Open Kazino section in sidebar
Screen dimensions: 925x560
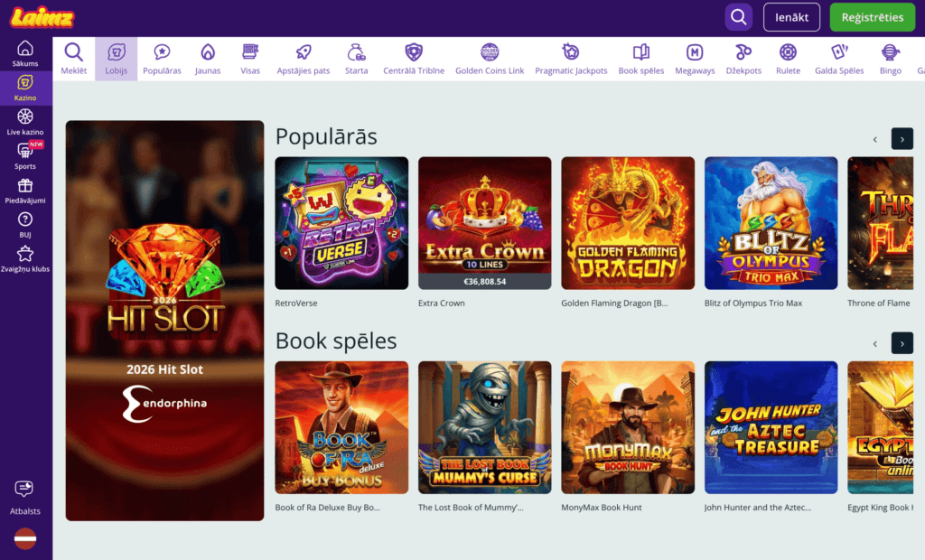(x=25, y=88)
